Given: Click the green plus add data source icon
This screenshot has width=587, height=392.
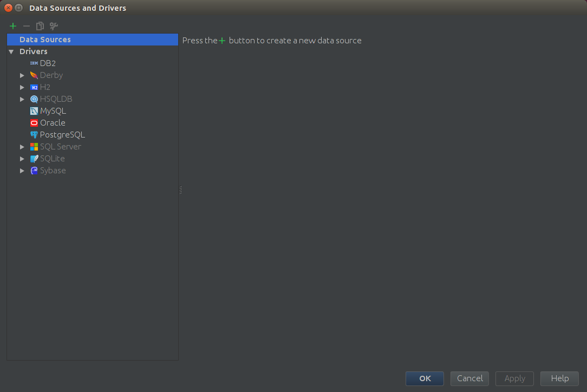Looking at the screenshot, I should tap(13, 26).
